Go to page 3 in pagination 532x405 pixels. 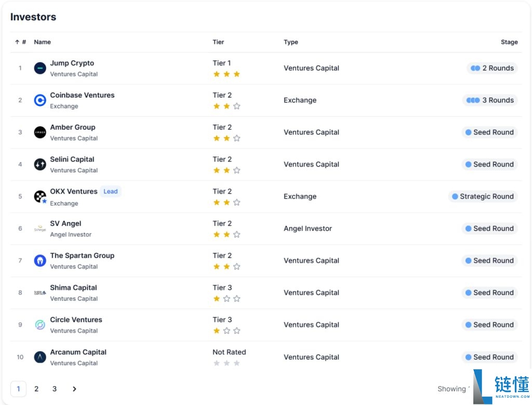(54, 389)
